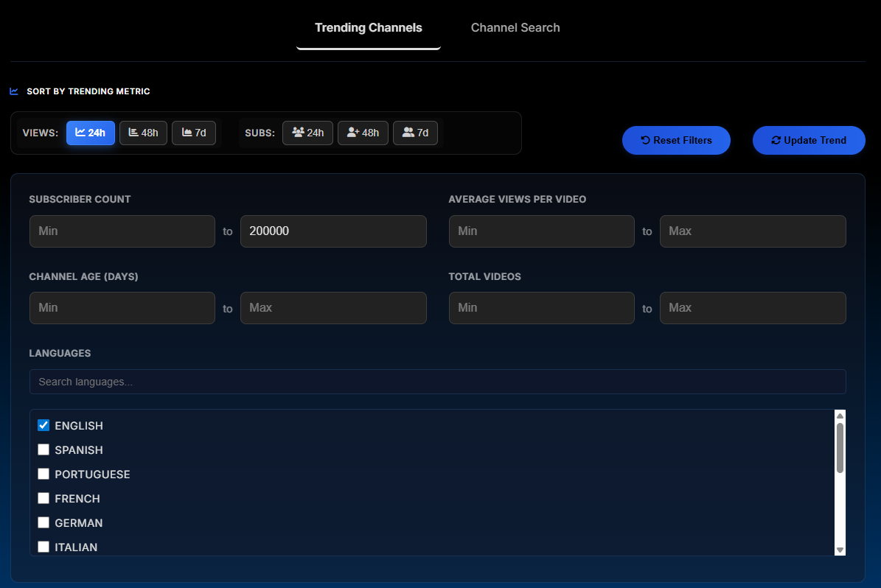Focus the average views per video Min field
This screenshot has width=881, height=588.
coord(542,231)
